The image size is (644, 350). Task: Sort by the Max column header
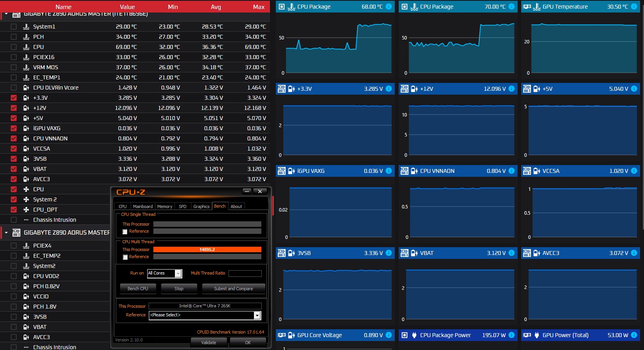[x=259, y=7]
